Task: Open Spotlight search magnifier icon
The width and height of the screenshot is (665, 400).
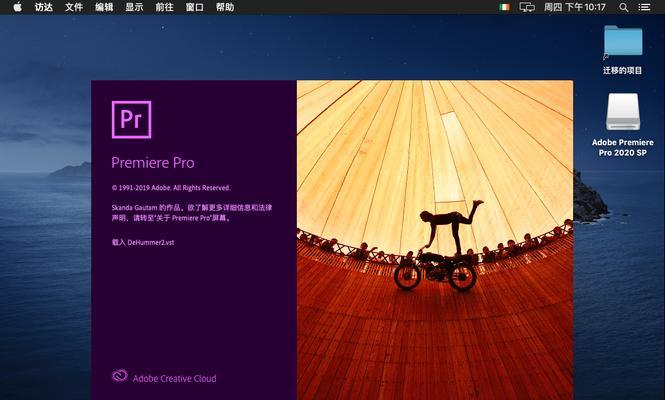Action: [x=623, y=7]
